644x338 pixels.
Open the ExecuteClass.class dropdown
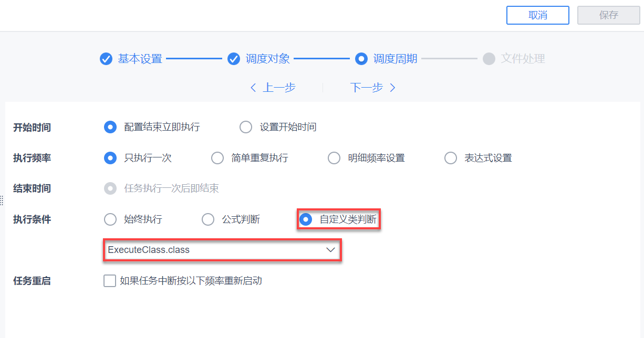tap(215, 250)
